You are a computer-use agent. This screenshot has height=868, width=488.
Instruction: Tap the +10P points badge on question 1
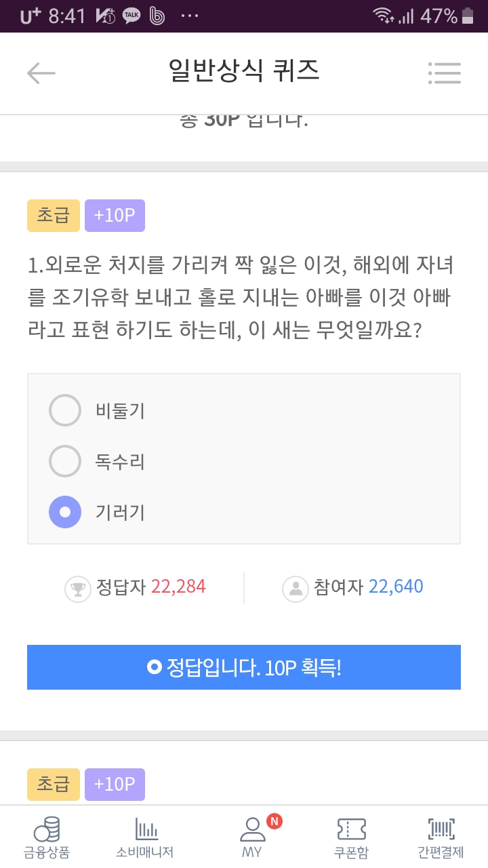[x=115, y=216]
